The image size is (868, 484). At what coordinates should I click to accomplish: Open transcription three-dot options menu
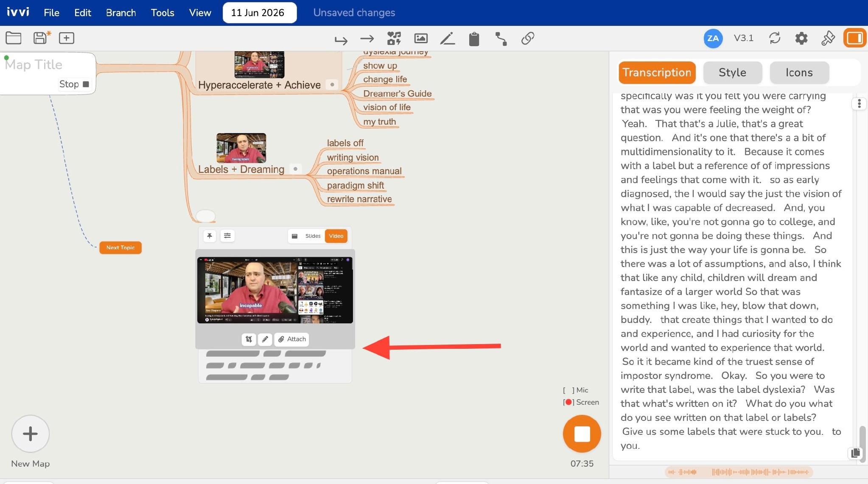coord(859,103)
